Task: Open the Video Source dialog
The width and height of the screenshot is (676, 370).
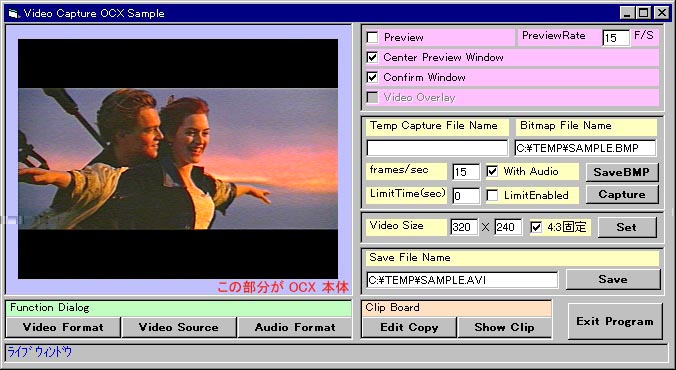Action: tap(179, 327)
